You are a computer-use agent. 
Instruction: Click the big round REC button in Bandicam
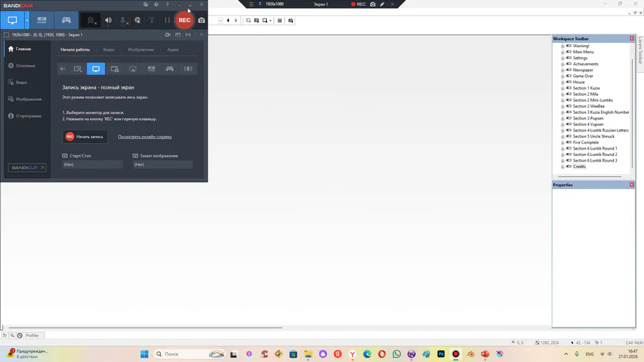tap(185, 20)
